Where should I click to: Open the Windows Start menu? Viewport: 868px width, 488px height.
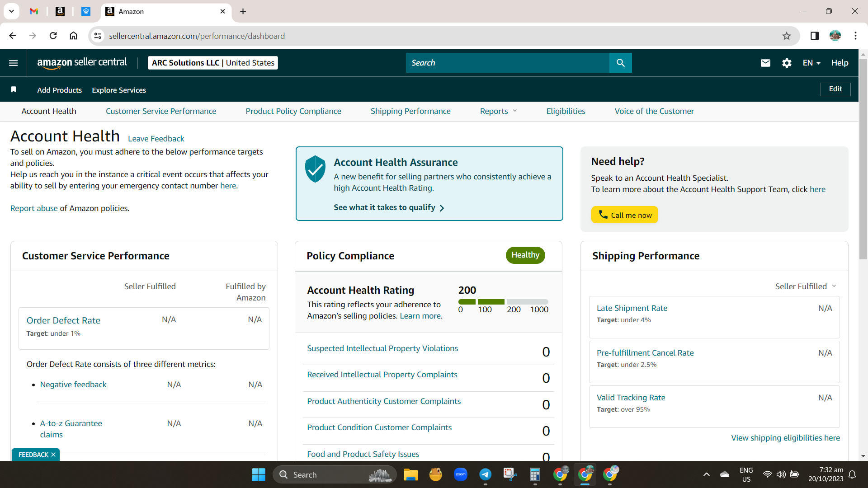pyautogui.click(x=259, y=474)
